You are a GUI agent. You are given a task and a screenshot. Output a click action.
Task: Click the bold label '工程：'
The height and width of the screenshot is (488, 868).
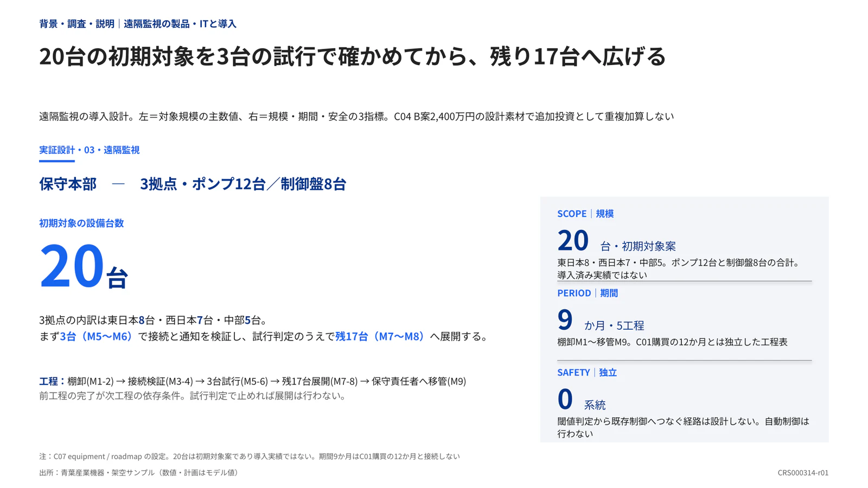point(53,381)
